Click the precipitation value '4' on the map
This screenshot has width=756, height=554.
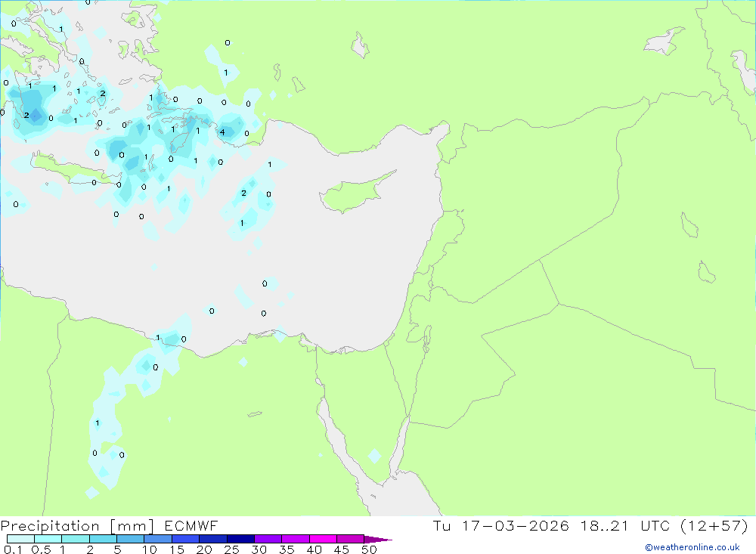pos(222,132)
